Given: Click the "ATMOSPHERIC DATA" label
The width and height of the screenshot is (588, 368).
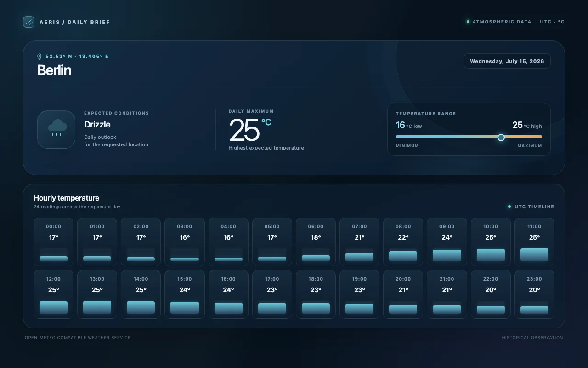Looking at the screenshot, I should click(502, 22).
